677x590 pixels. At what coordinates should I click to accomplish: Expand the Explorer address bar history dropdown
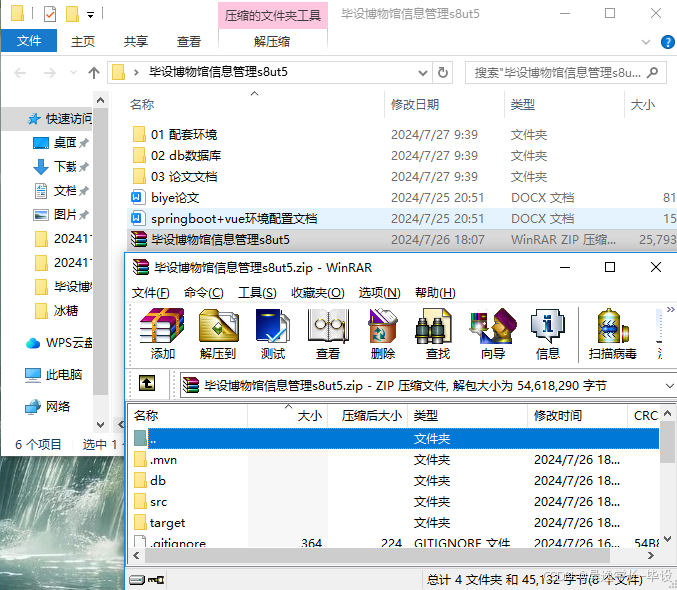pyautogui.click(x=423, y=73)
